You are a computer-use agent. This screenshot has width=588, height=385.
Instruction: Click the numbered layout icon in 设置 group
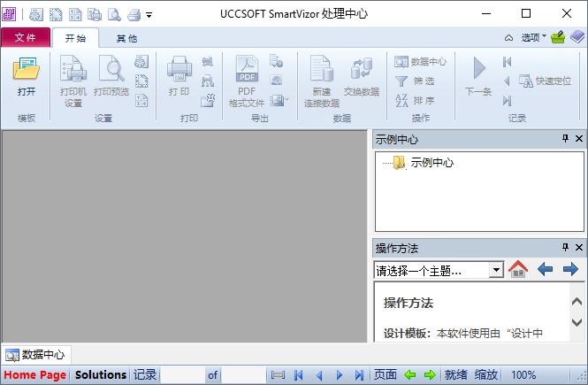click(141, 100)
